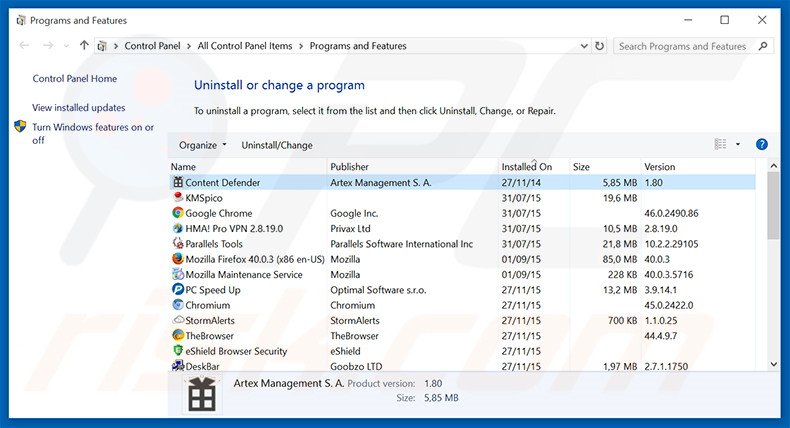Click Artex Management S. A. publisher cell
The image size is (790, 428).
coord(381,182)
